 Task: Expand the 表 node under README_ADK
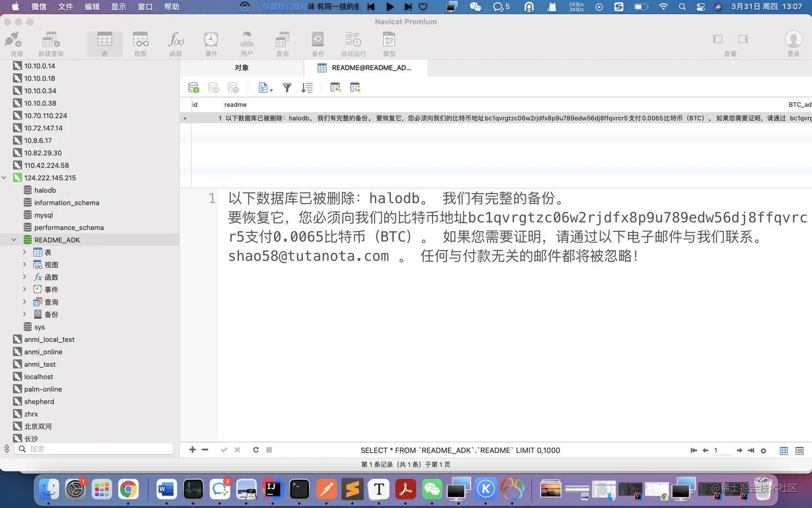tap(24, 252)
